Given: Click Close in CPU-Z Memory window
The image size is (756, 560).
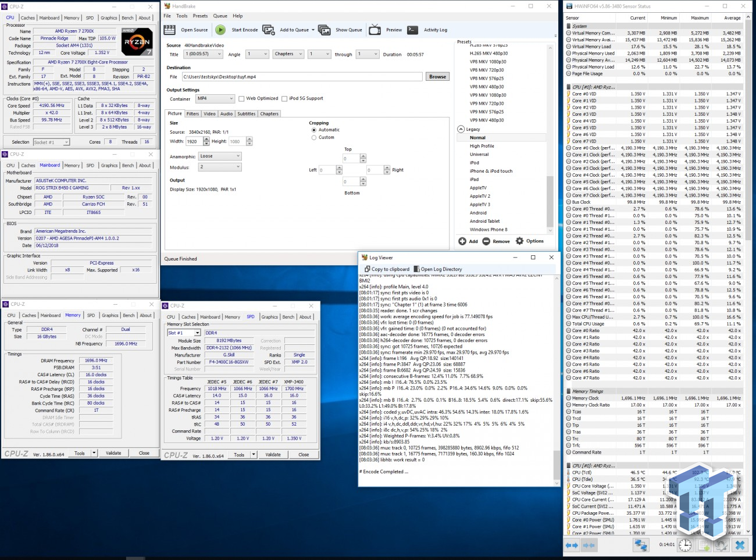Looking at the screenshot, I should pos(144,453).
